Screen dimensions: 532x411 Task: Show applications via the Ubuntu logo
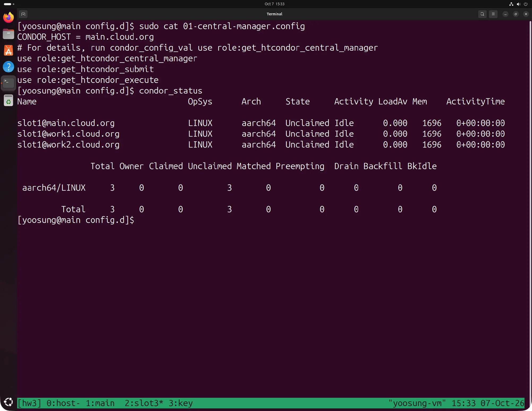8,402
